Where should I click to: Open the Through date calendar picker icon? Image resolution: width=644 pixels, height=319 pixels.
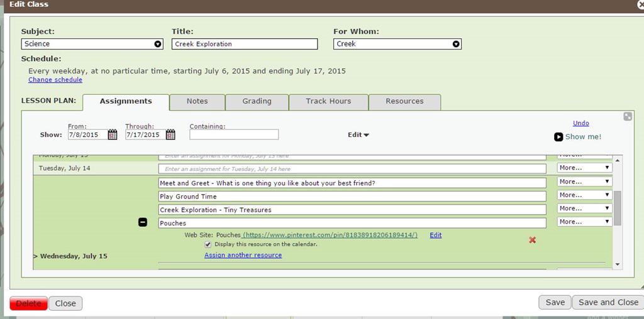coord(170,134)
